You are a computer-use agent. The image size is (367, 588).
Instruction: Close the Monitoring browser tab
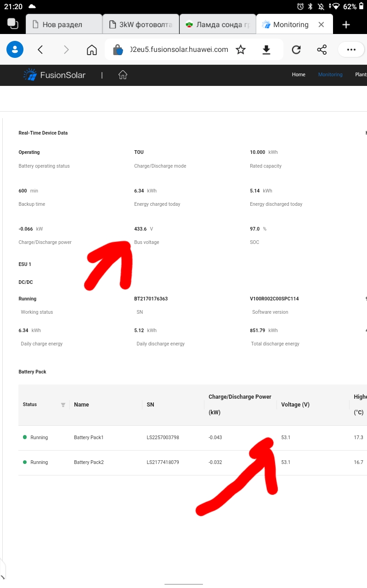coord(322,25)
